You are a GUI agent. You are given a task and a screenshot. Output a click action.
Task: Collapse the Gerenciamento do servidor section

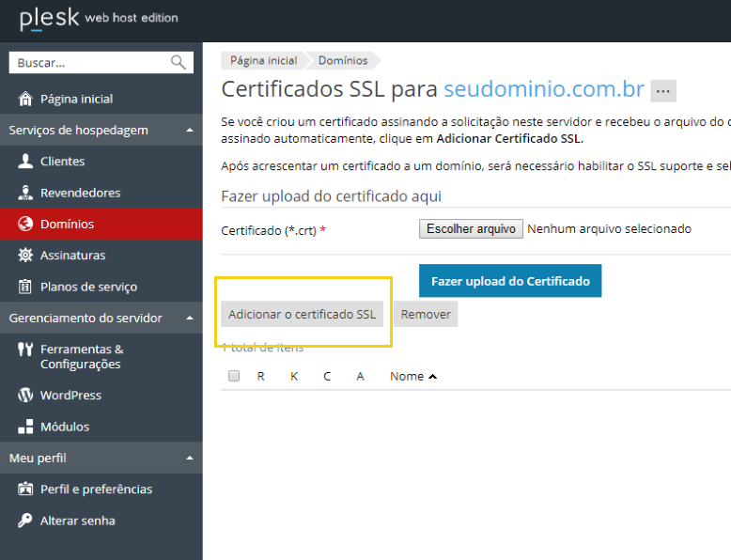click(190, 318)
